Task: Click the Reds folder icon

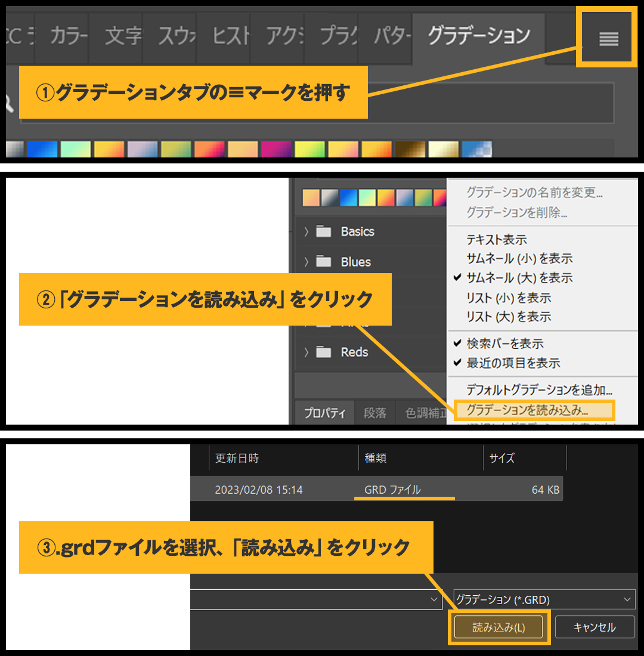Action: click(x=324, y=352)
